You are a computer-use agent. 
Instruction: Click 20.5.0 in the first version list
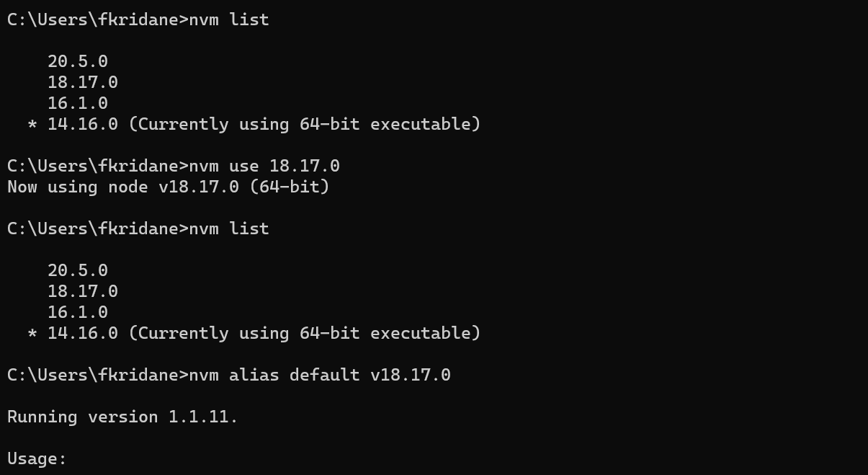point(78,61)
